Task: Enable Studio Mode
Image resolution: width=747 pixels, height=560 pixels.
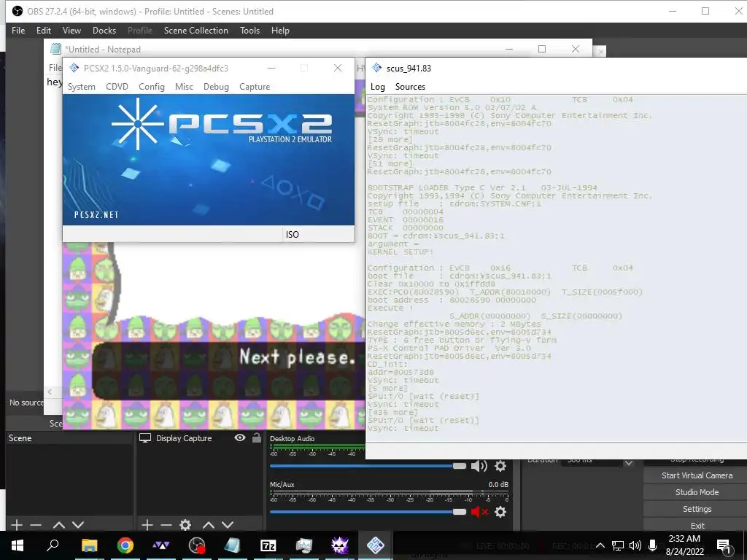Action: (x=697, y=492)
